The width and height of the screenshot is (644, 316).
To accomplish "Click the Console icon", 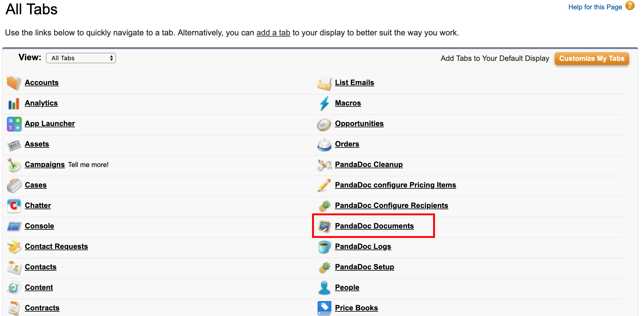I will pos(14,226).
